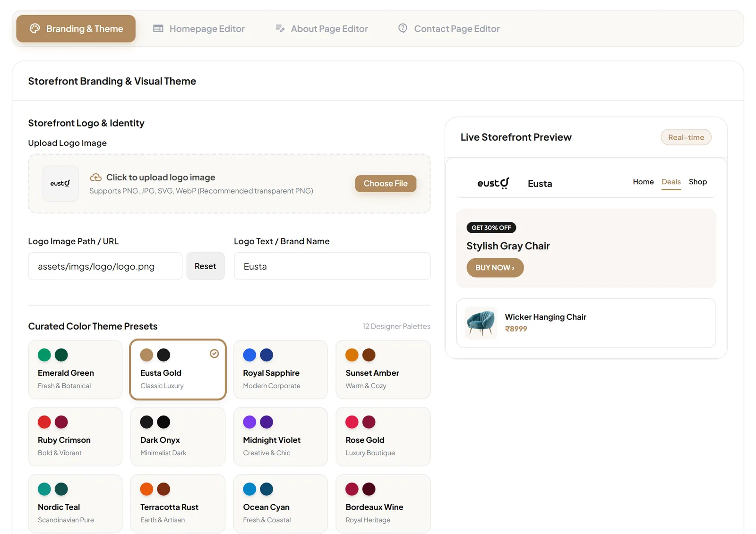The image size is (756, 534).
Task: Choose the Rose Gold palette
Action: [x=383, y=437]
